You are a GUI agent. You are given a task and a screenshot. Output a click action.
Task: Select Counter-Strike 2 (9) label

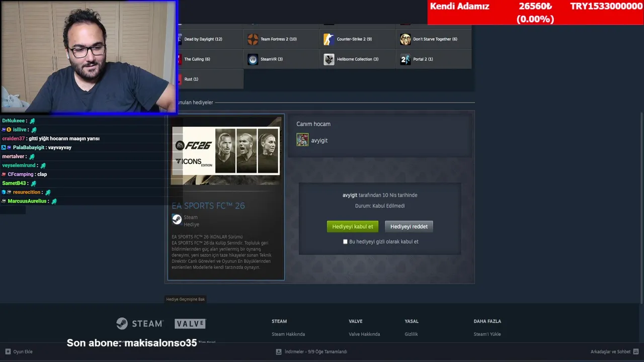coord(354,39)
